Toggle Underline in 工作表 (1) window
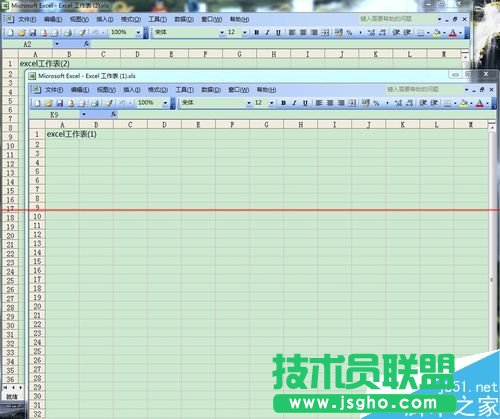500x419 pixels. point(305,103)
